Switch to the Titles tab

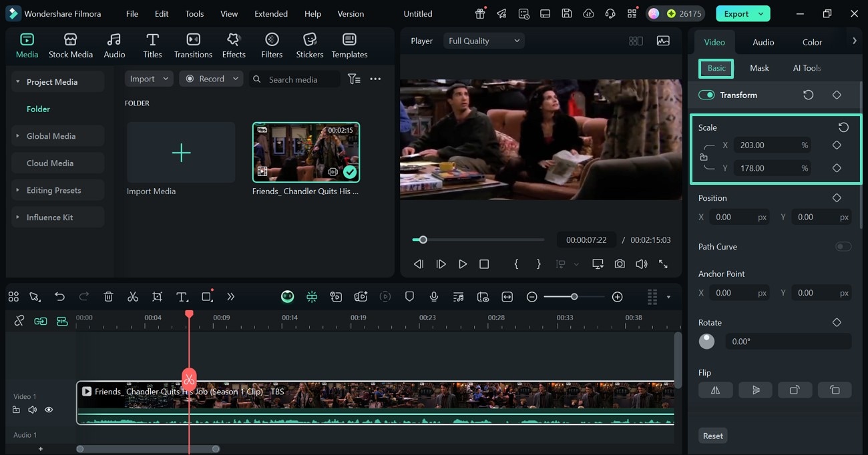[x=152, y=45]
